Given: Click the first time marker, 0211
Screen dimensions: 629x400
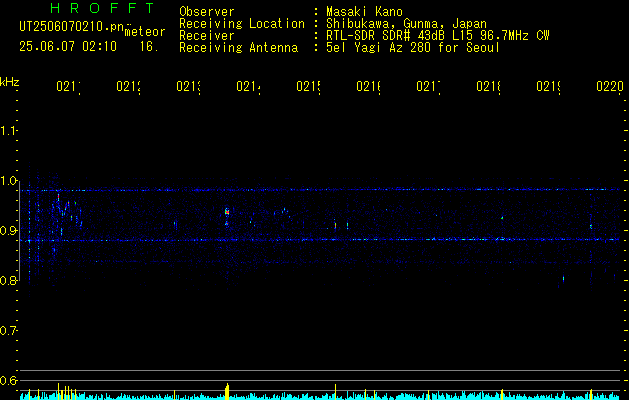Looking at the screenshot, I should pyautogui.click(x=68, y=86).
